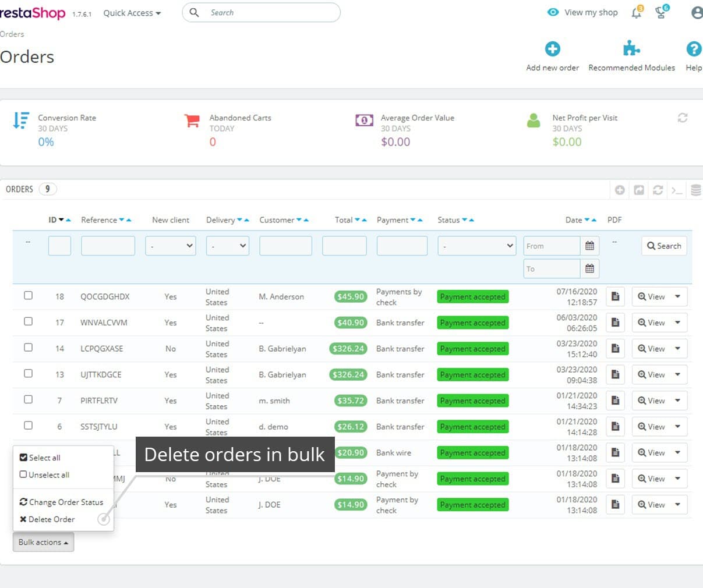Tick checkbox for order 7 PIRTFLRTV
This screenshot has height=588, width=703.
coord(28,399)
